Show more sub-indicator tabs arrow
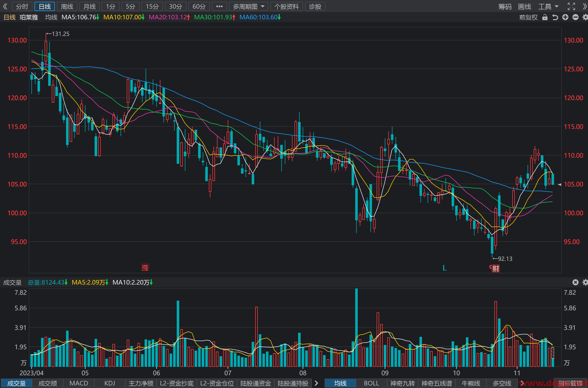588x388 pixels. (316, 383)
